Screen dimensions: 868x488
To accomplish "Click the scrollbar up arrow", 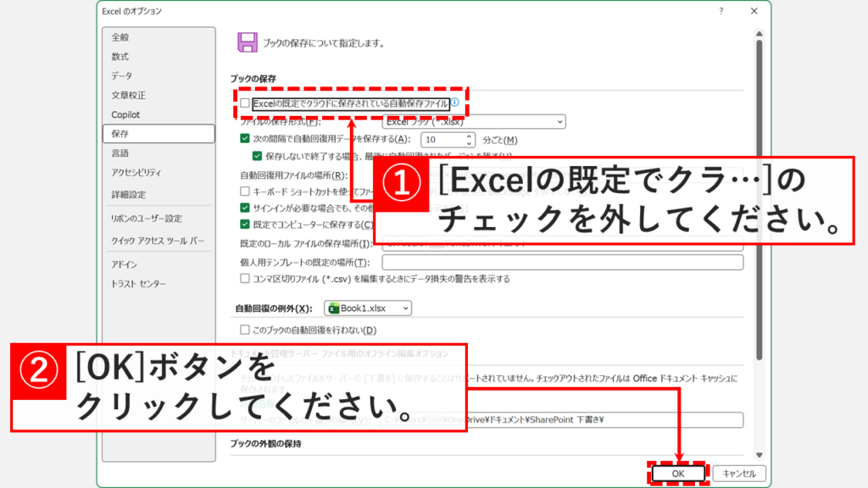I will coord(759,34).
